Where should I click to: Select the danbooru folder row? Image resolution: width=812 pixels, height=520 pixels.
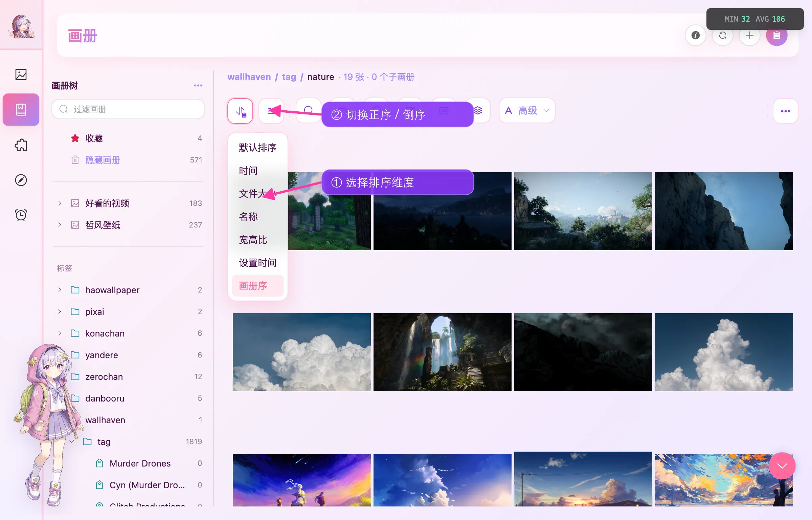129,398
